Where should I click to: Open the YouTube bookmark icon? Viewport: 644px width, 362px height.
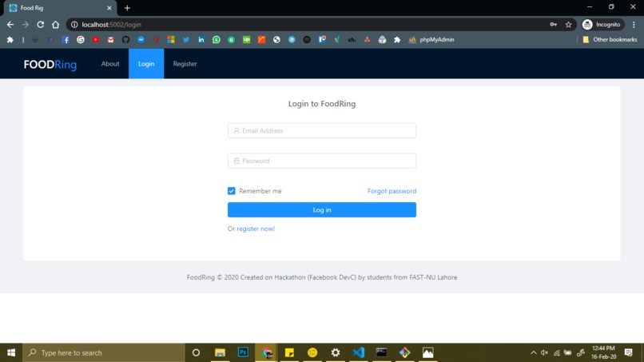point(96,40)
